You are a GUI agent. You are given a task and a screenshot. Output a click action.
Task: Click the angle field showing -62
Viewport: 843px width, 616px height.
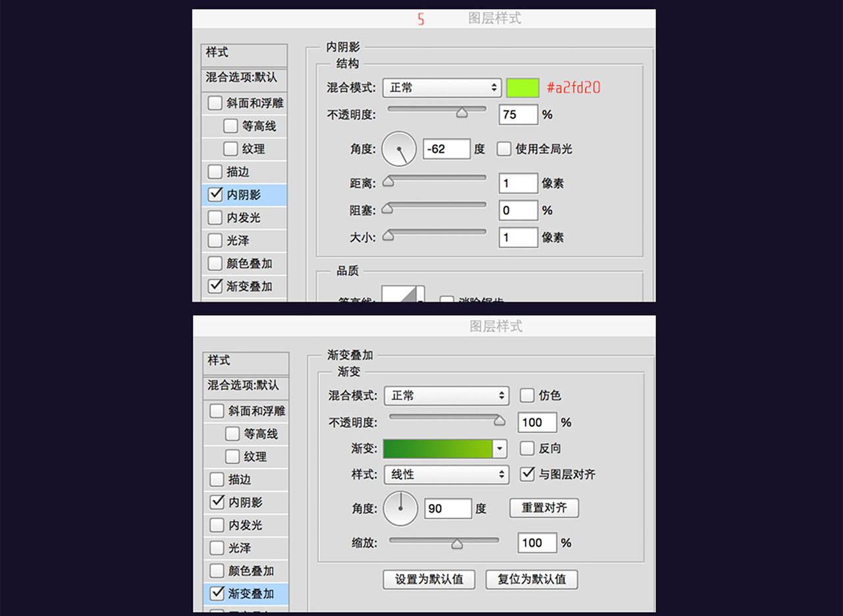447,149
